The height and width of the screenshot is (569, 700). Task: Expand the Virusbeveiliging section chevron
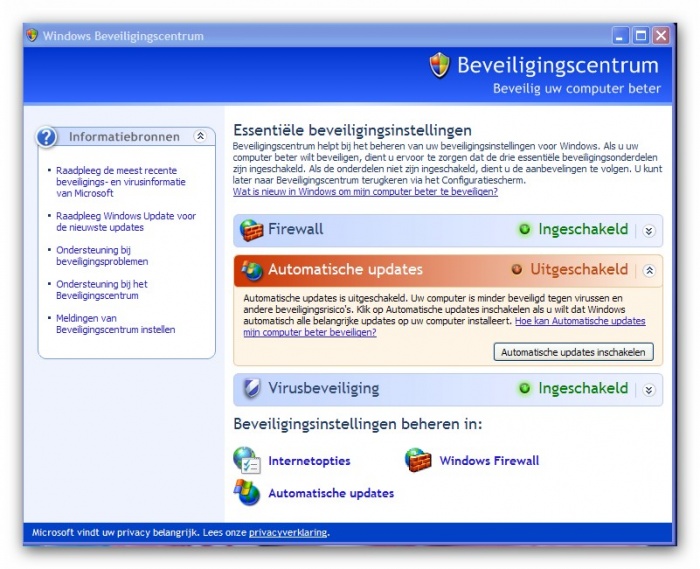649,390
